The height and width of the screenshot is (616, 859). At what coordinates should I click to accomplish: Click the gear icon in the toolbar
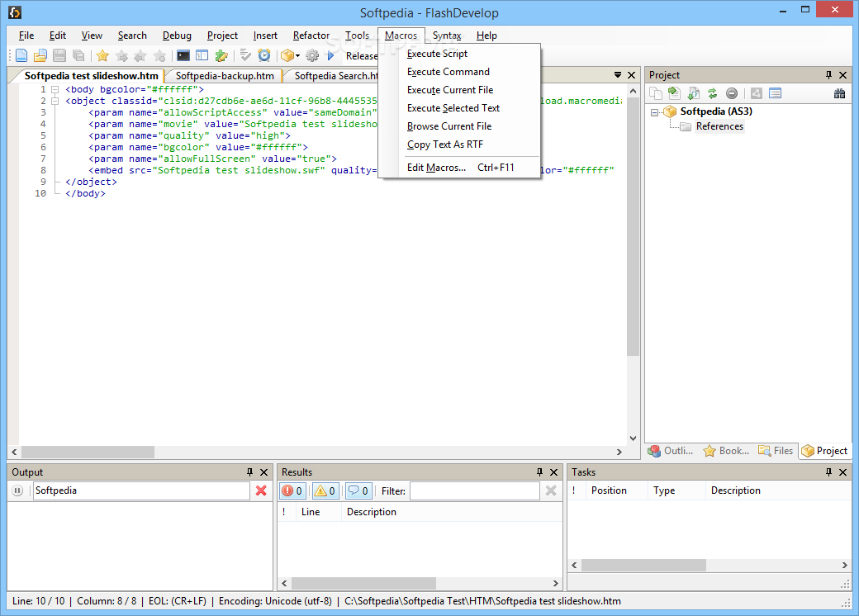click(312, 55)
